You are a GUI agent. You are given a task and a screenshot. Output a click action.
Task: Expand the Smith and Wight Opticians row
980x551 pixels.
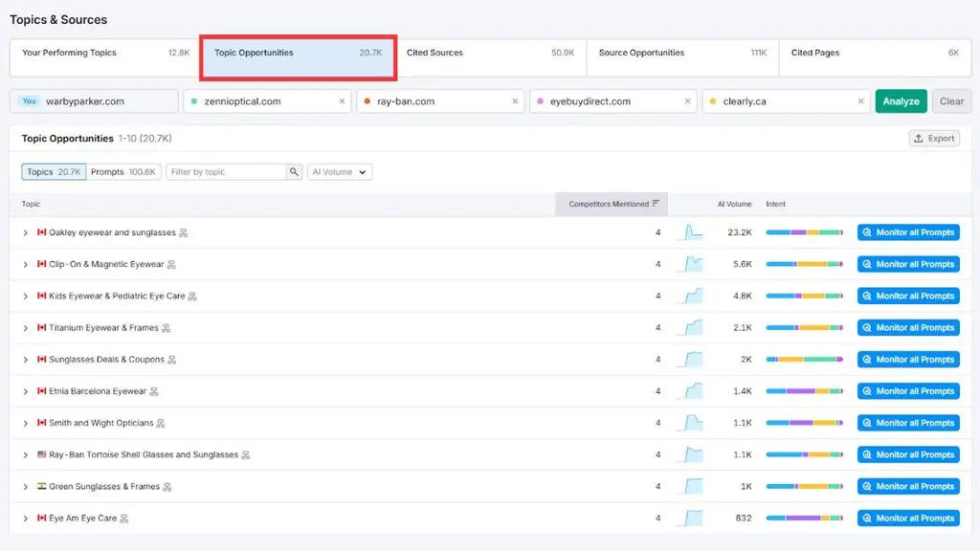coord(26,424)
